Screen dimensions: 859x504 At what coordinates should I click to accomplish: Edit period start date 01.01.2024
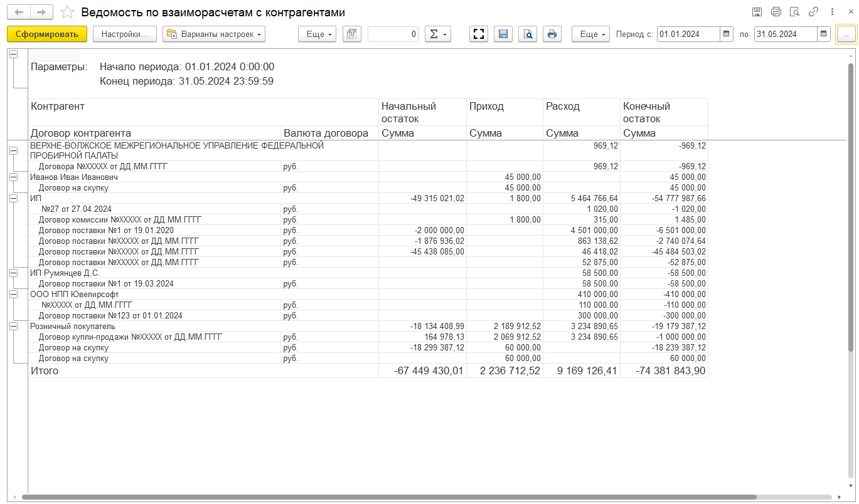pos(688,34)
